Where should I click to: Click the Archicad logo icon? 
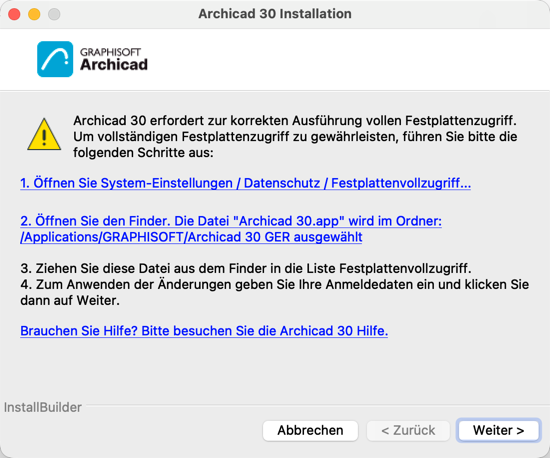tap(55, 59)
